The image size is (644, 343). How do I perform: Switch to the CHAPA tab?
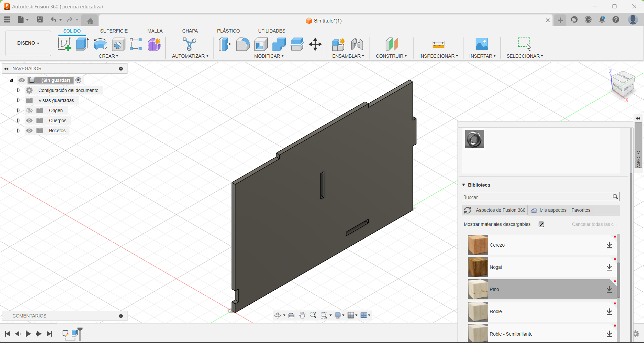[190, 31]
